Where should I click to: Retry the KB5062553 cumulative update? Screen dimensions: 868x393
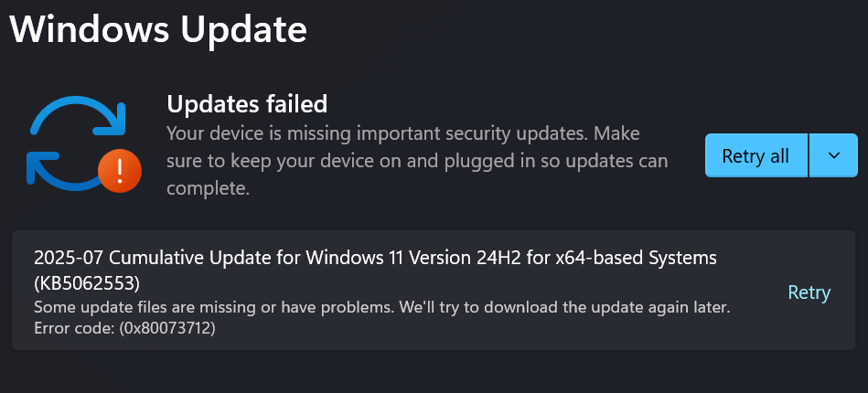tap(809, 292)
